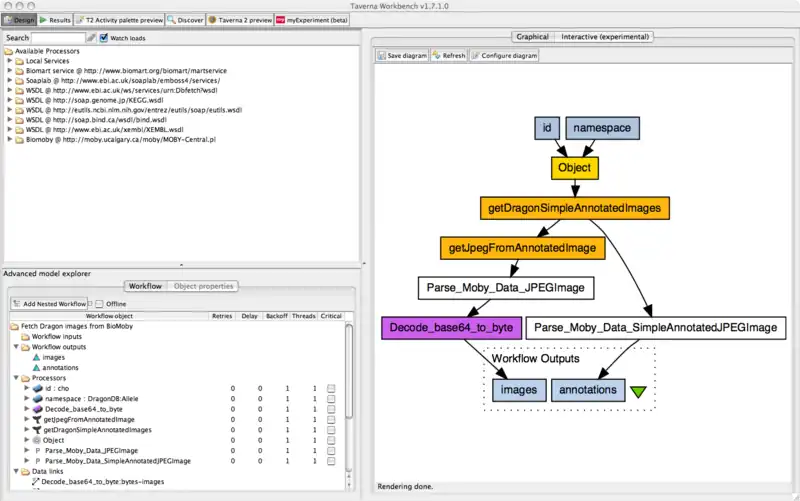
Task: Switch to the Results tab
Action: click(x=55, y=19)
